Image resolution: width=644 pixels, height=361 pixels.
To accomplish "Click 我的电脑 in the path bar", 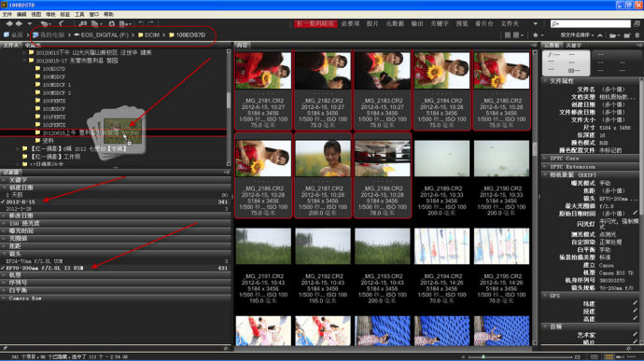I will click(52, 35).
